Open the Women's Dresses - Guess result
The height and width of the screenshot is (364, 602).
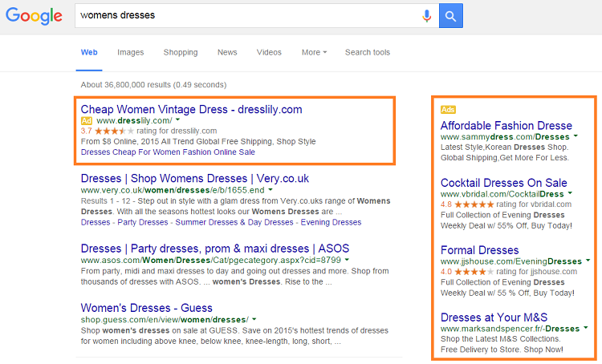146,308
